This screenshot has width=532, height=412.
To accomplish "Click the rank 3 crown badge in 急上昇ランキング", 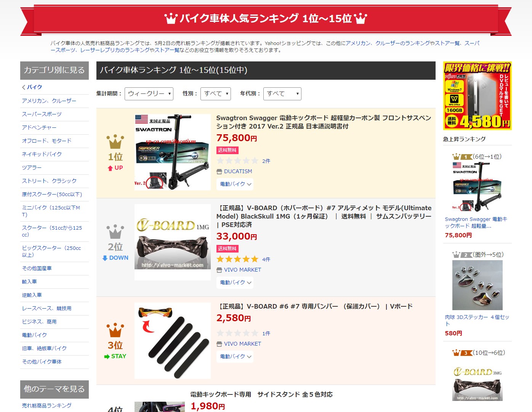I will [x=462, y=353].
